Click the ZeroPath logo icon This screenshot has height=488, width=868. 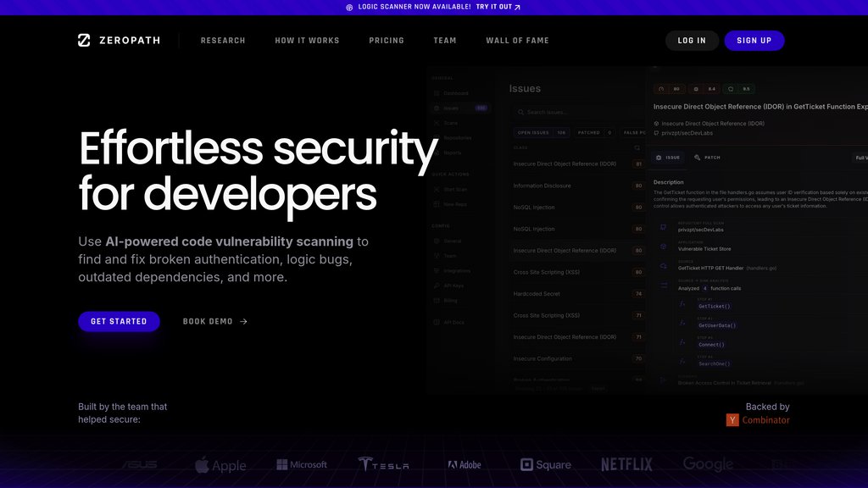click(84, 40)
